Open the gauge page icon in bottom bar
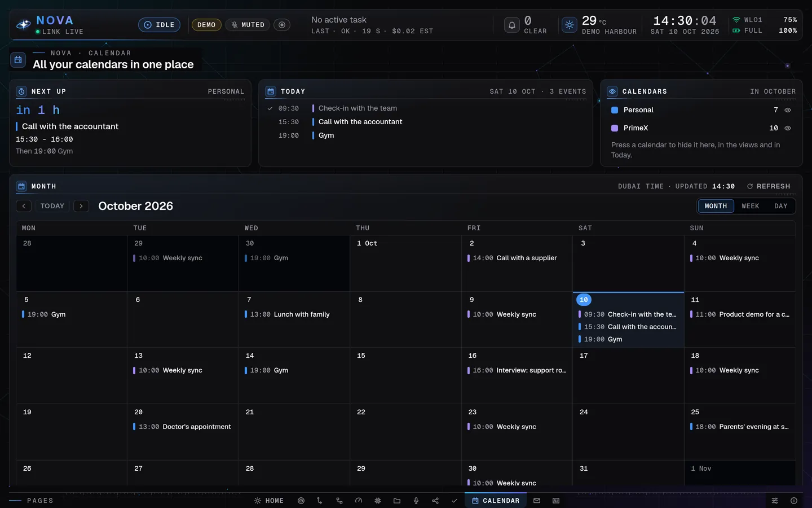The width and height of the screenshot is (812, 508). [359, 501]
